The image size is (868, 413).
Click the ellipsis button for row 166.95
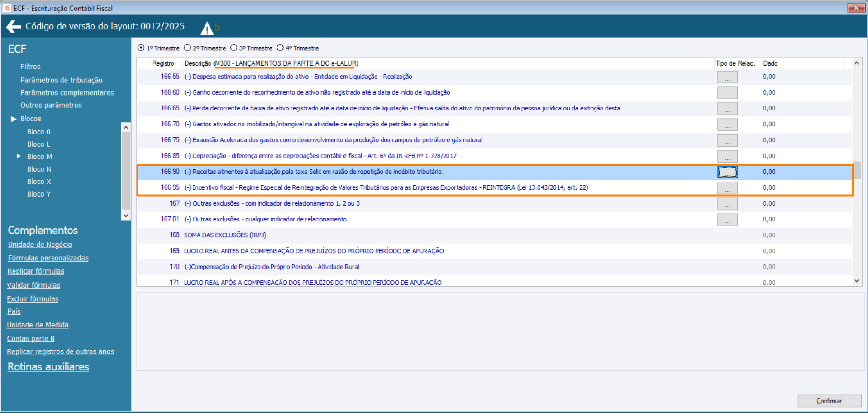point(727,188)
